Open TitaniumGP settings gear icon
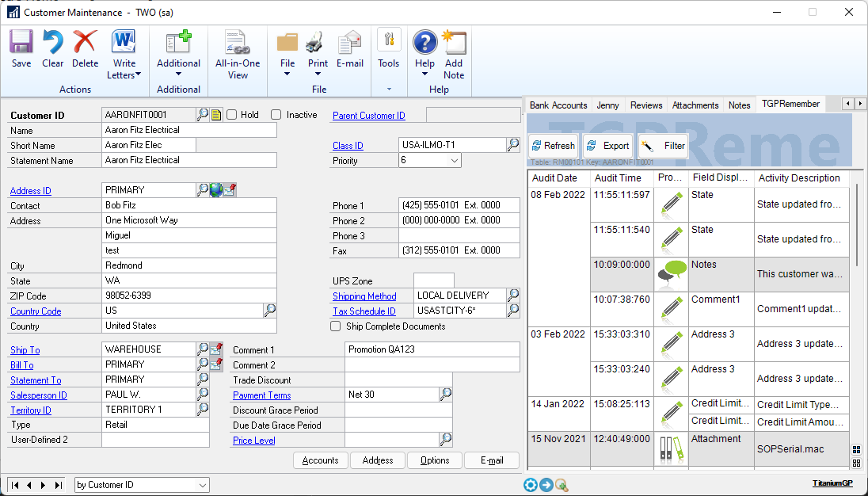This screenshot has width=868, height=496. pos(530,485)
